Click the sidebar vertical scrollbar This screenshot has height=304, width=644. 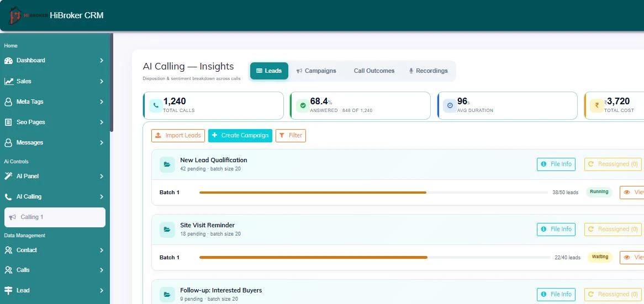[x=112, y=82]
